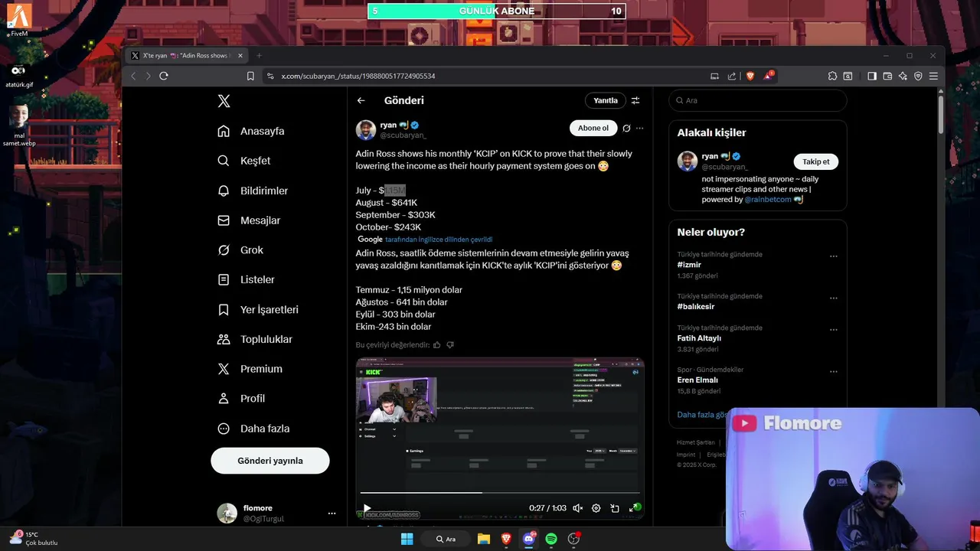This screenshot has width=980, height=551.
Task: Play the embedded video
Action: coord(367,508)
